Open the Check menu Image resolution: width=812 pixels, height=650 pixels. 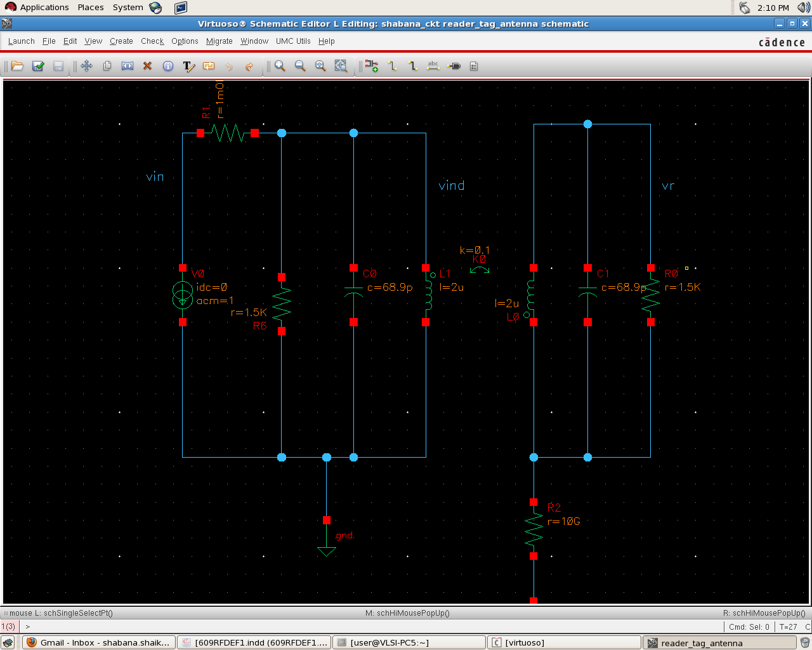pyautogui.click(x=152, y=41)
